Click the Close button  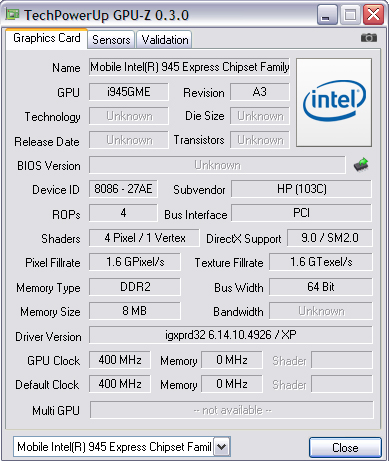coord(345,447)
